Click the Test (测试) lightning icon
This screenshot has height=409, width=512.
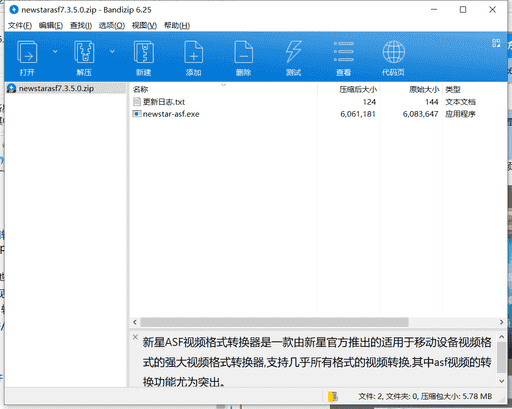pyautogui.click(x=293, y=52)
